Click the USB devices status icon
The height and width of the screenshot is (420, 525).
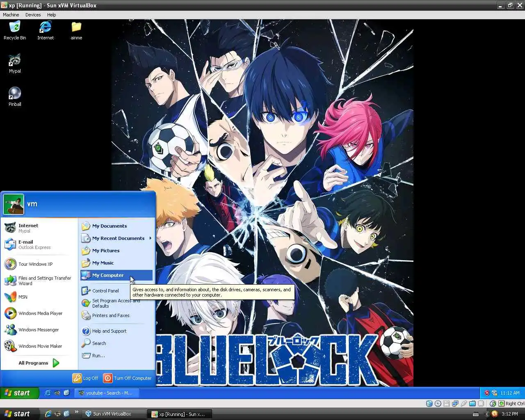click(x=463, y=404)
